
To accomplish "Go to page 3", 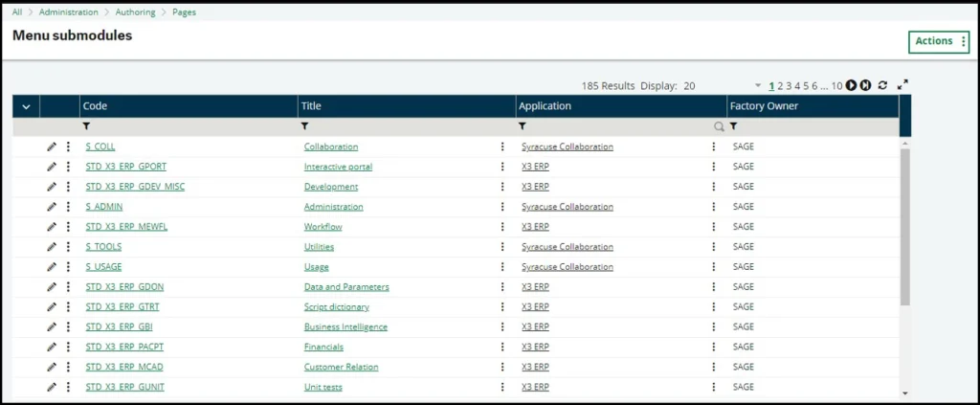I will (x=789, y=86).
